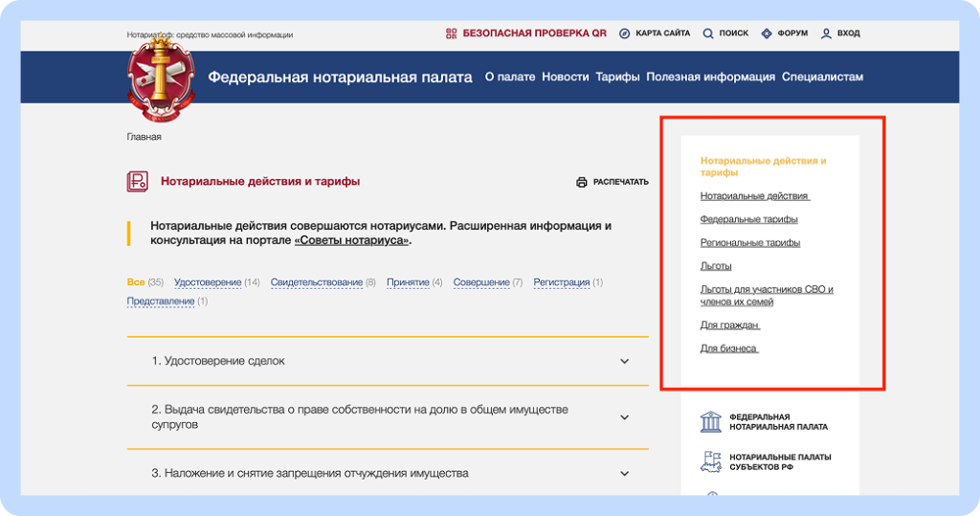Click the forum icon in top bar
The height and width of the screenshot is (516, 980).
(767, 34)
